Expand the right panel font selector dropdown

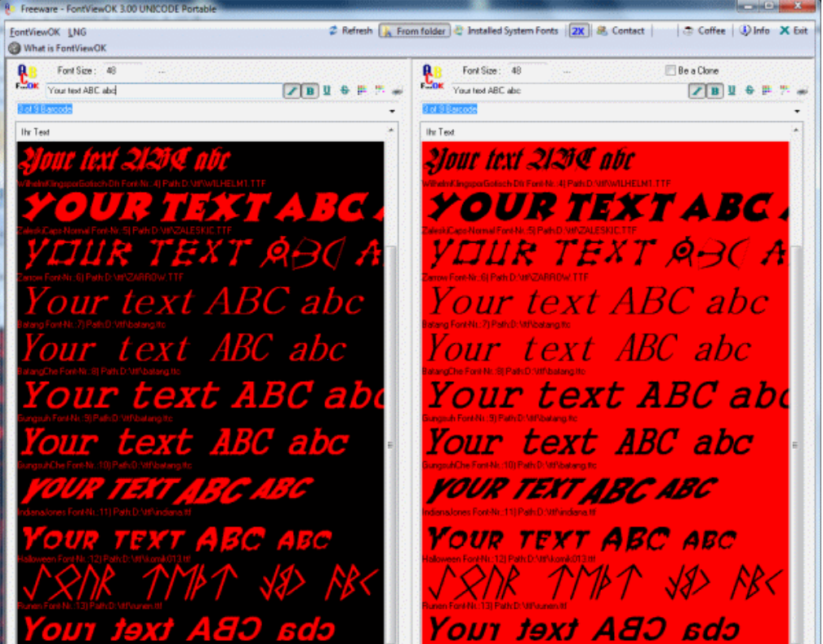795,109
